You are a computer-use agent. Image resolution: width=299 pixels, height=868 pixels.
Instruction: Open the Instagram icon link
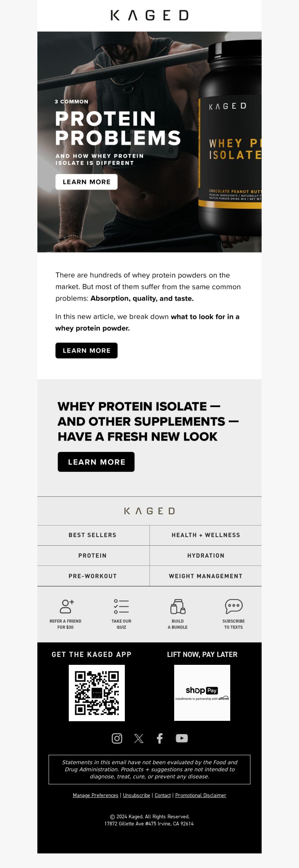coord(117,738)
